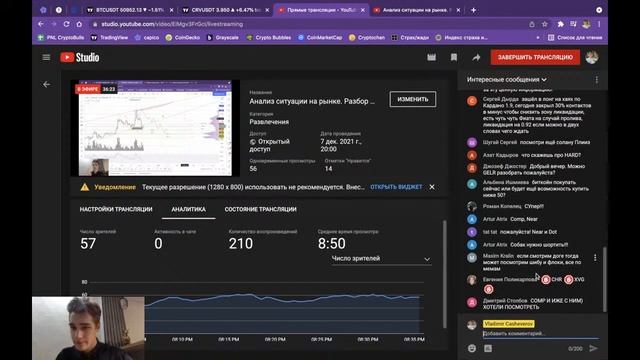The height and width of the screenshot is (360, 640).
Task: Click the YouTube Studio logo
Action: point(80,58)
